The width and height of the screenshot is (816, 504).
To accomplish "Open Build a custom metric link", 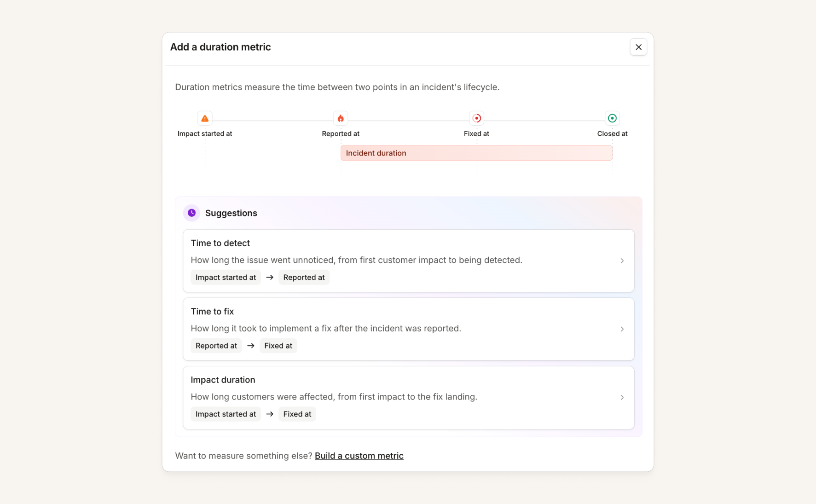I will [x=359, y=456].
